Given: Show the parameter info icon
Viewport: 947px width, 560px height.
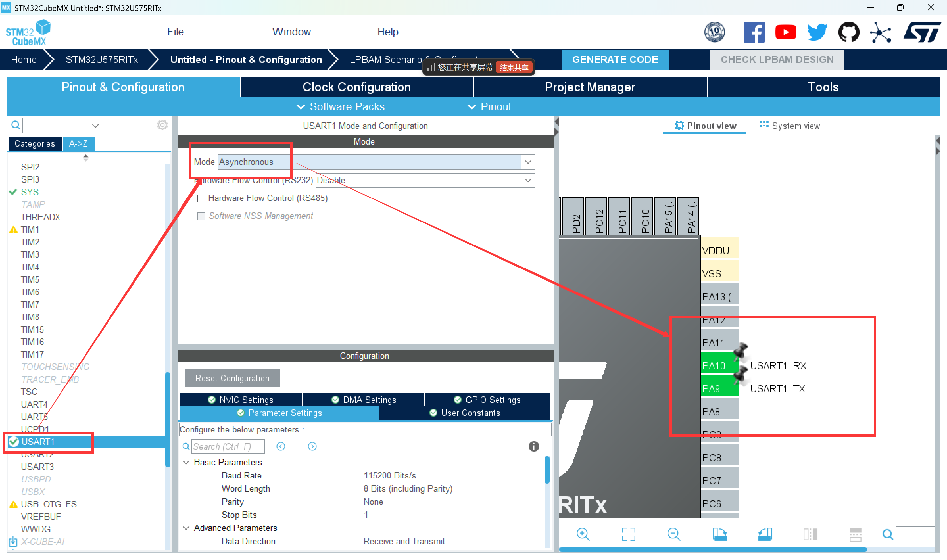Looking at the screenshot, I should click(534, 446).
